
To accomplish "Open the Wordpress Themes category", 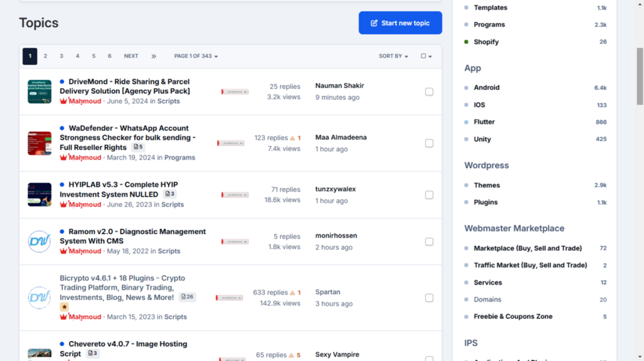I will 487,185.
